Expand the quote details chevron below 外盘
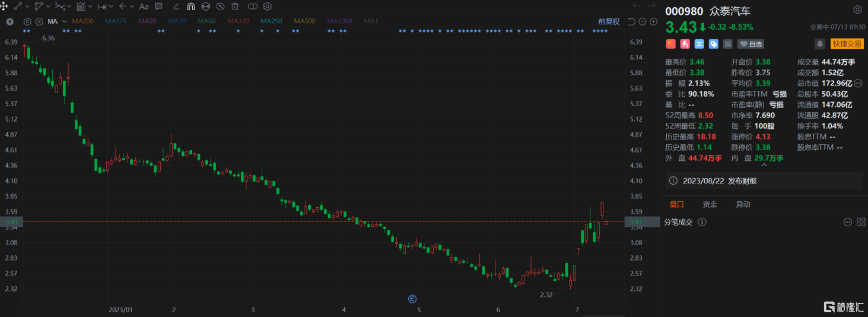Viewport: 868px width, 317px height. [764, 166]
